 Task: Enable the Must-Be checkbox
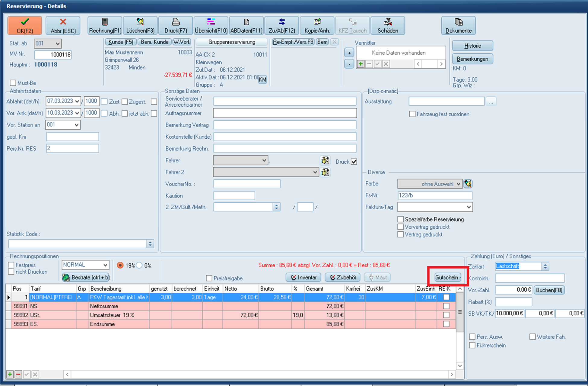pos(13,83)
